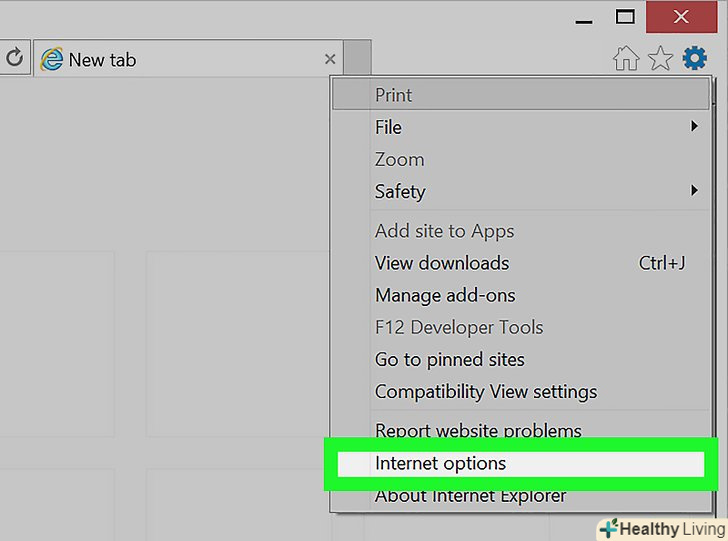Screen dimensions: 728x541
Task: Go to the Home page icon
Action: coord(626,59)
